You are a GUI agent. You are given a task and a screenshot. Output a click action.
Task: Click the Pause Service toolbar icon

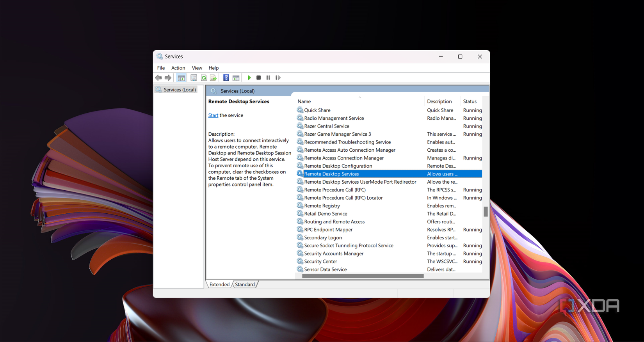coord(268,78)
